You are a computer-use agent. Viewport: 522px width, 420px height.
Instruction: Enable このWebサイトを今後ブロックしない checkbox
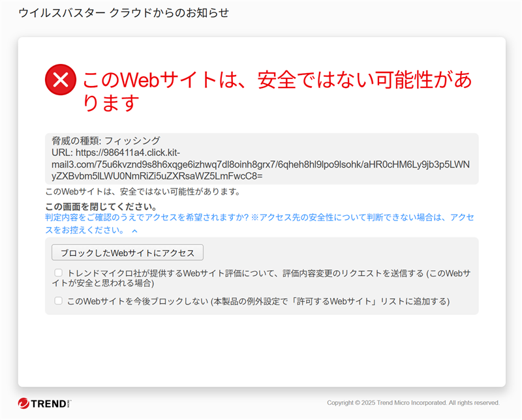(59, 301)
